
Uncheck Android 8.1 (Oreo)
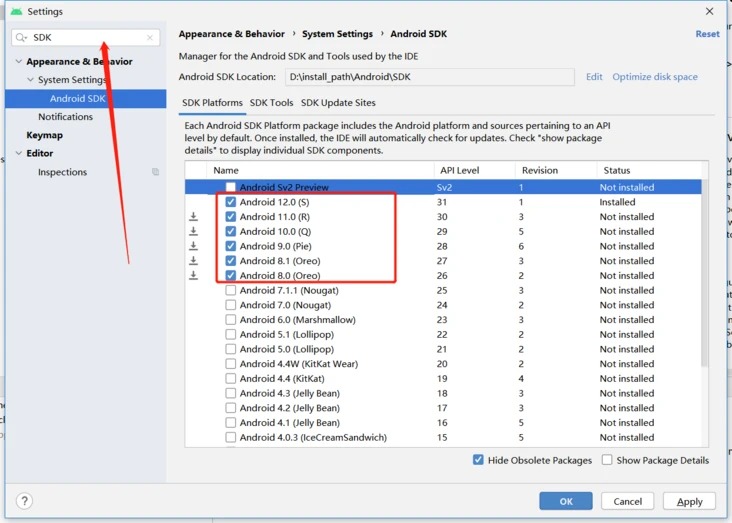pos(231,261)
